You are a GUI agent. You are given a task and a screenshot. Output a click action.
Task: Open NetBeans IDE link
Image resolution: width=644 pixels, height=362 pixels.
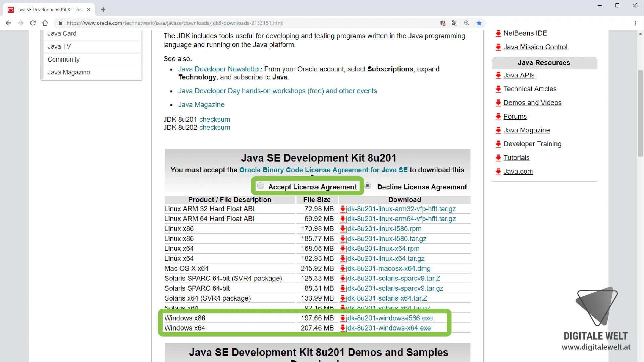click(x=525, y=33)
